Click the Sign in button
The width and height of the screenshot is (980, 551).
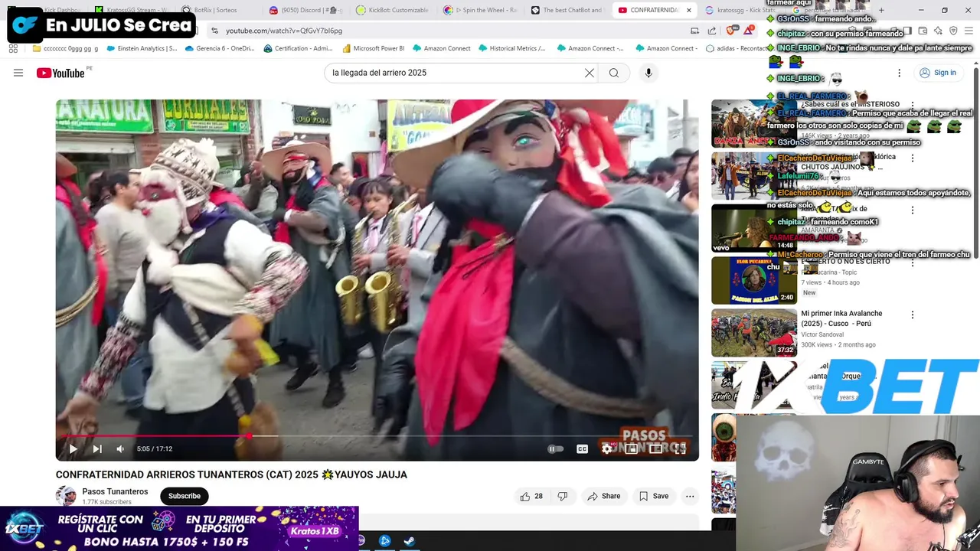coord(938,73)
